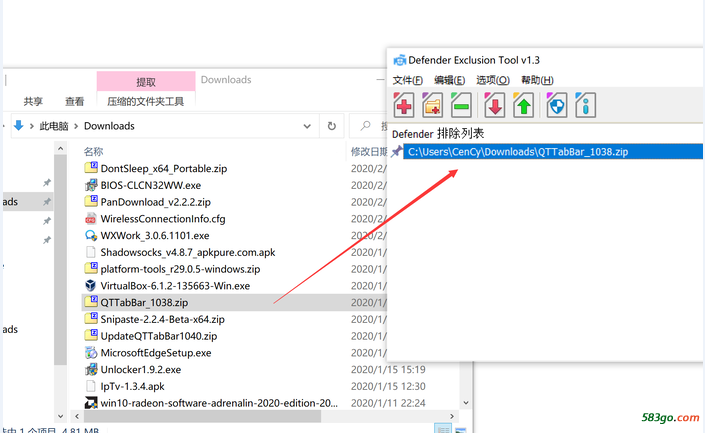Viewport: 705px width, 433px height.
Task: Select MicrosoftEdgeSetup.exe file
Action: (x=156, y=353)
